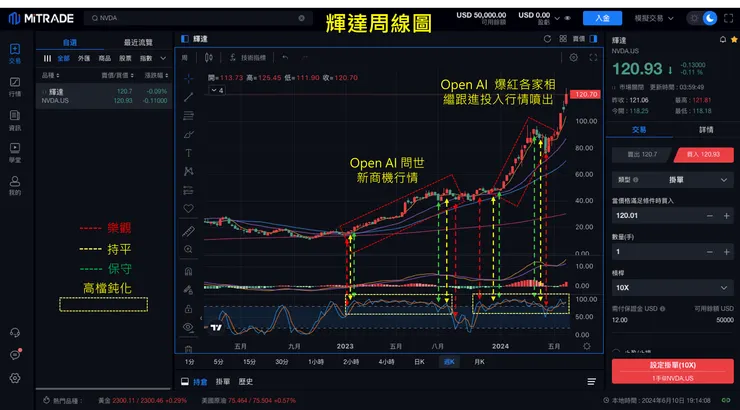The image size is (740, 410).
Task: Toggle the favorite star for 輝達
Action: (x=734, y=40)
